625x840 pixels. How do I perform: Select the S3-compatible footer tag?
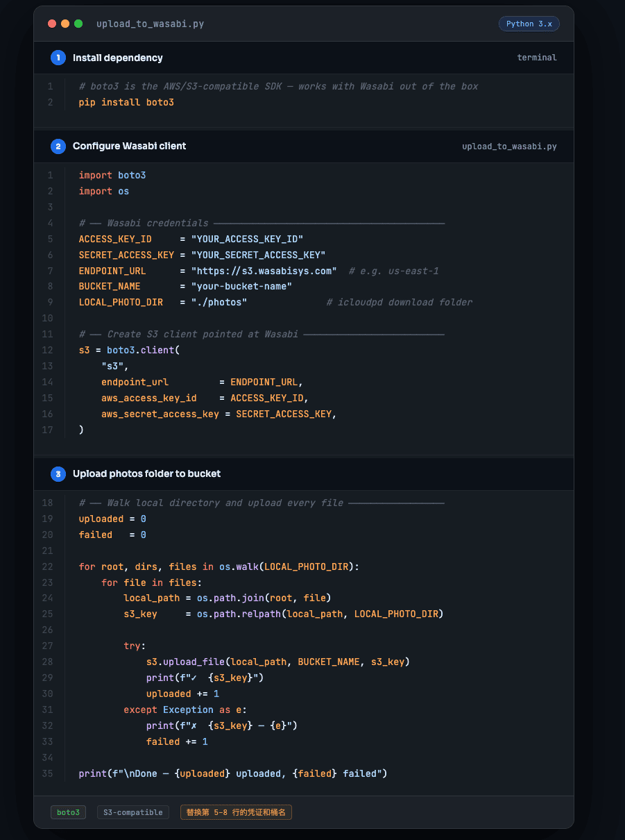point(133,812)
